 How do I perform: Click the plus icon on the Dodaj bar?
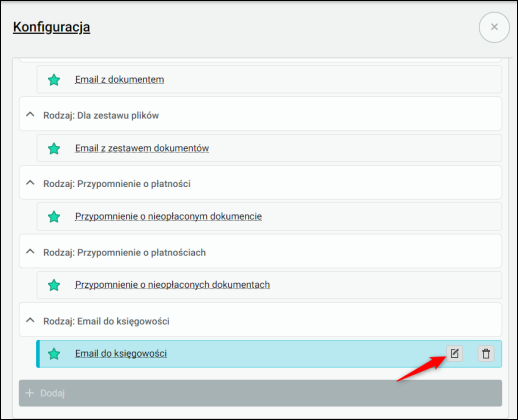point(30,393)
